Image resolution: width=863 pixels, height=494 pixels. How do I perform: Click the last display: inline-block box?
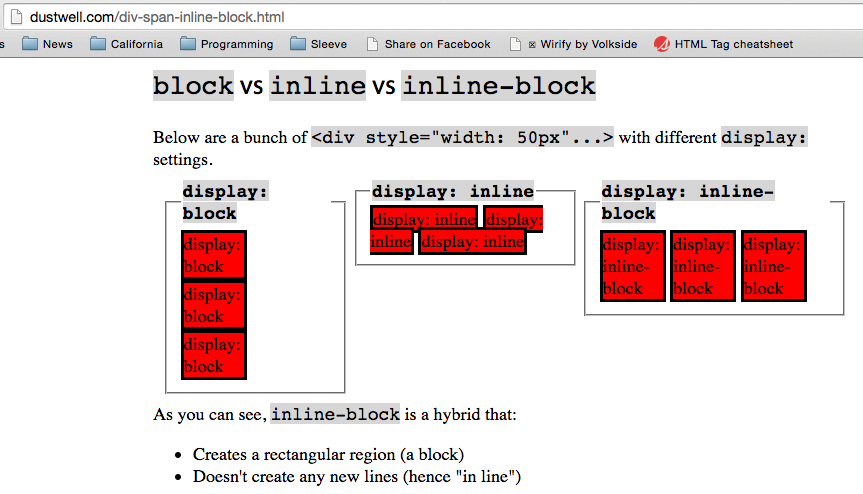coord(773,266)
